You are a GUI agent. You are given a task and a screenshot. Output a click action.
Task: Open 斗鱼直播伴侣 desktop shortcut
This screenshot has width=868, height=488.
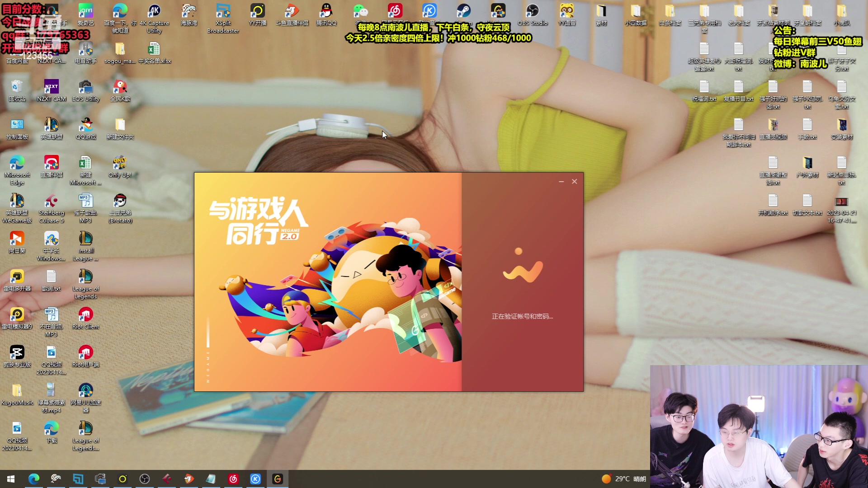click(292, 14)
